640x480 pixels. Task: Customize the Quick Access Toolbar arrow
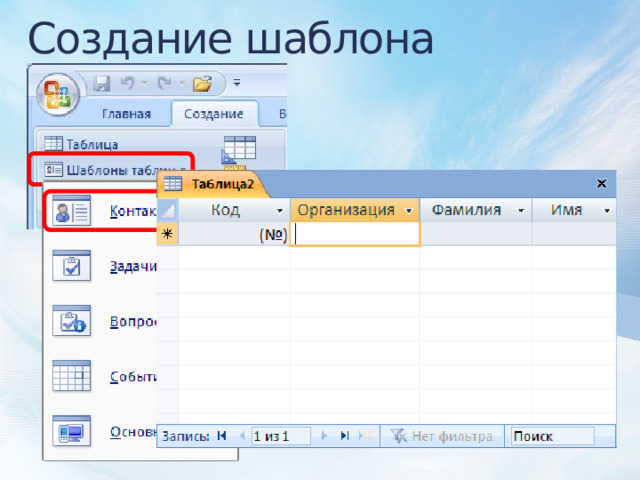point(237,83)
